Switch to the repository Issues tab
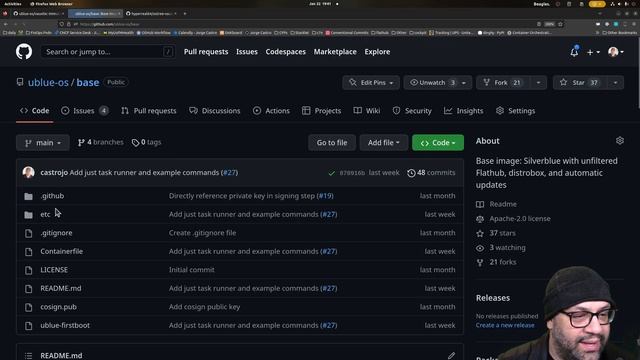The width and height of the screenshot is (640, 360). (x=85, y=111)
